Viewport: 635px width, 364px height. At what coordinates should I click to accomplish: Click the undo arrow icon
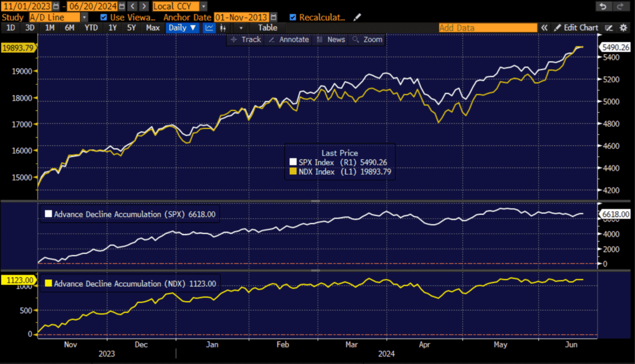[604, 6]
